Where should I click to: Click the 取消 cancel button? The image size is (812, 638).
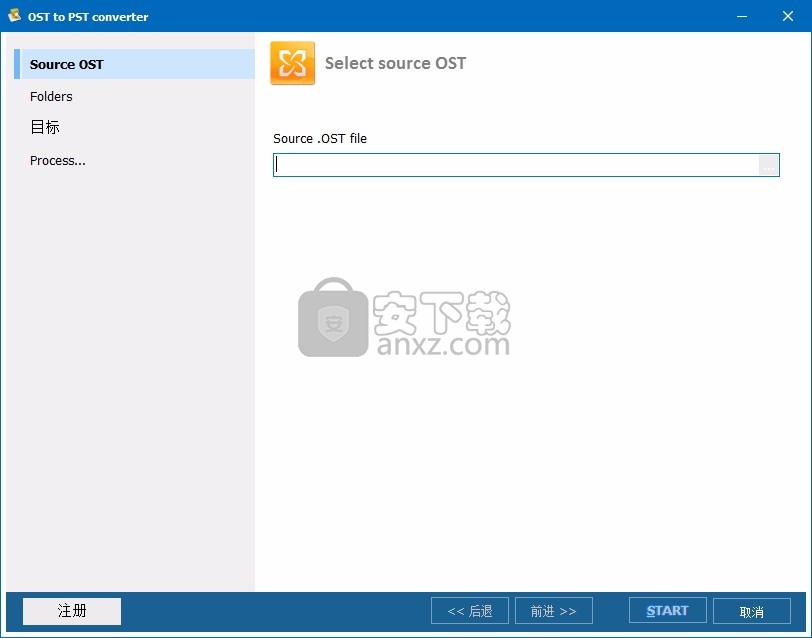coord(752,612)
